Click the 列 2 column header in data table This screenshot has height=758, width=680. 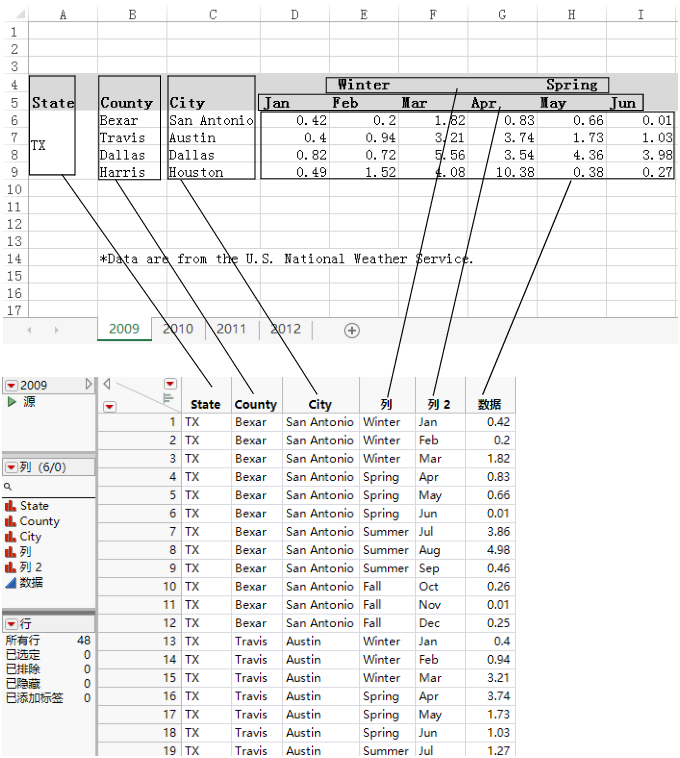point(439,405)
